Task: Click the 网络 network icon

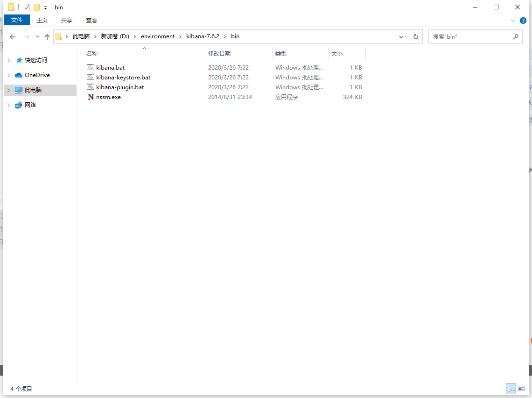Action: click(19, 105)
